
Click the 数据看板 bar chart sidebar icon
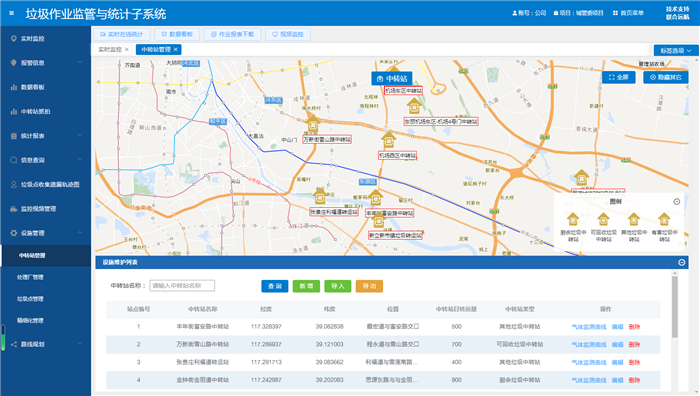(x=14, y=87)
